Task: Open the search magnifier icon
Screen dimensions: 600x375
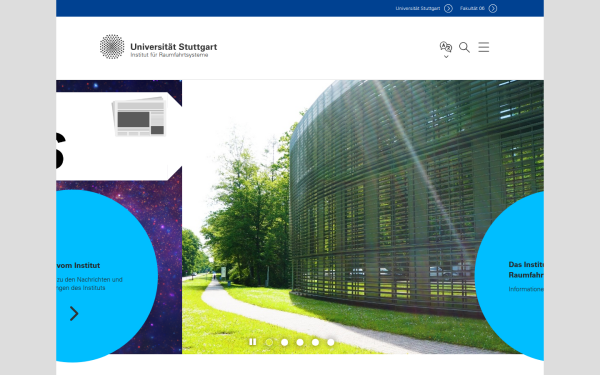Action: (x=464, y=47)
